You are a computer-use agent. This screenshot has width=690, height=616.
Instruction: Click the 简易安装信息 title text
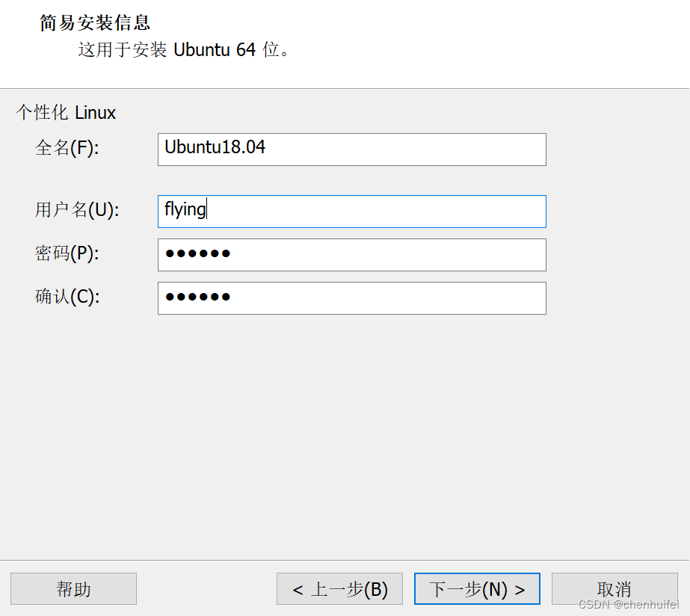[95, 23]
